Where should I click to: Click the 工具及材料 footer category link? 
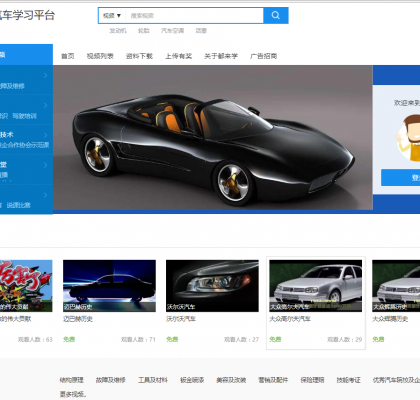tap(153, 380)
